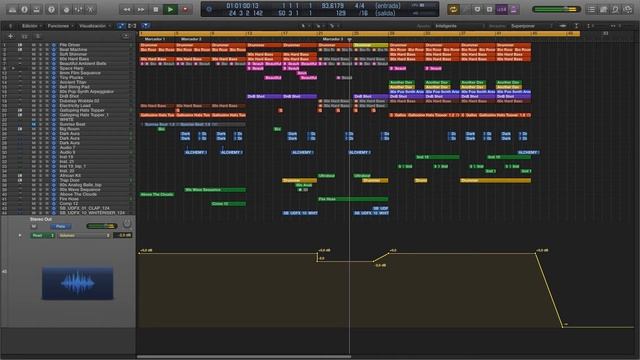Click the Marcador 1 marker

coord(155,39)
